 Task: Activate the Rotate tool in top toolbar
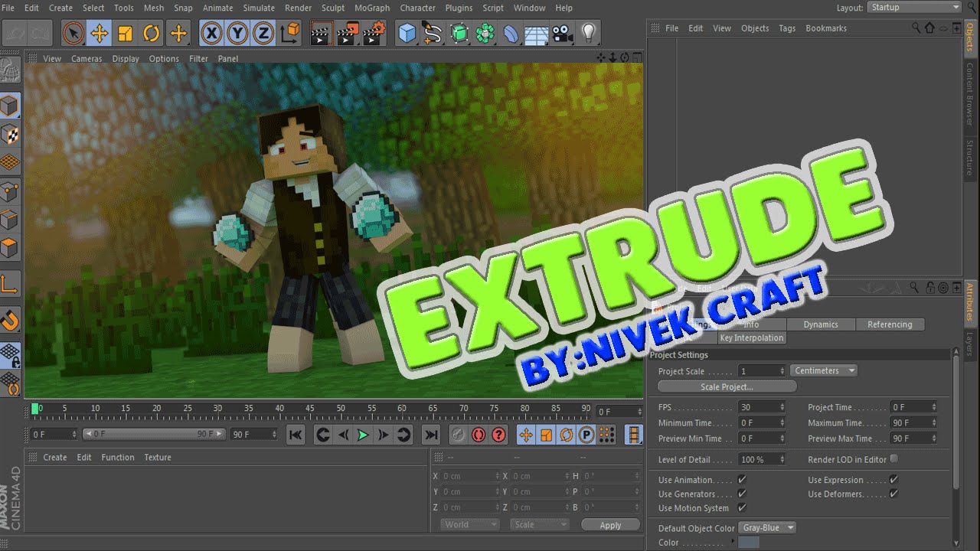point(152,33)
